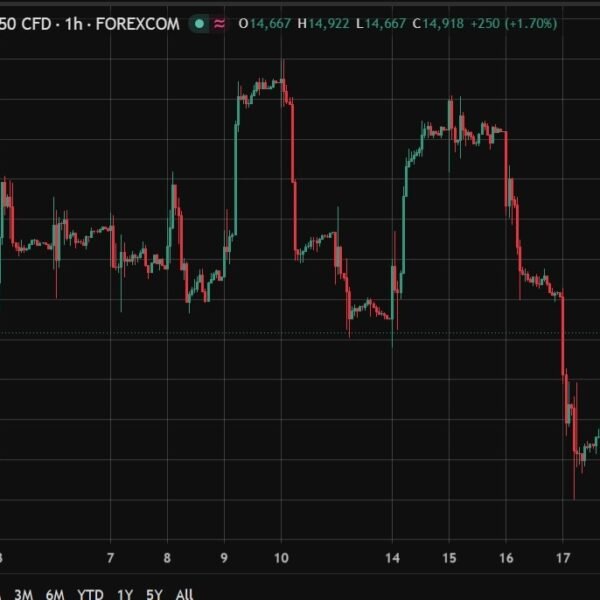Click the green market open status dot
This screenshot has height=600, width=600.
point(199,24)
